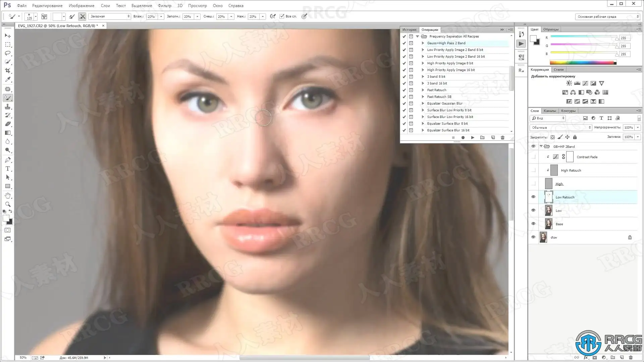This screenshot has width=644, height=362.
Task: Add a Brightness/Contrast adjustment
Action: (569, 83)
